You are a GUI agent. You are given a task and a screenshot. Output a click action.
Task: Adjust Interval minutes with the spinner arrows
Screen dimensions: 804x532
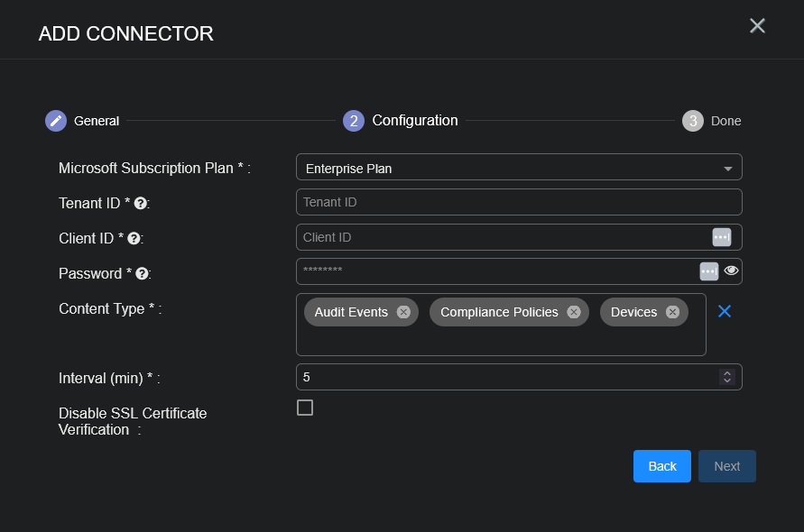tap(727, 377)
